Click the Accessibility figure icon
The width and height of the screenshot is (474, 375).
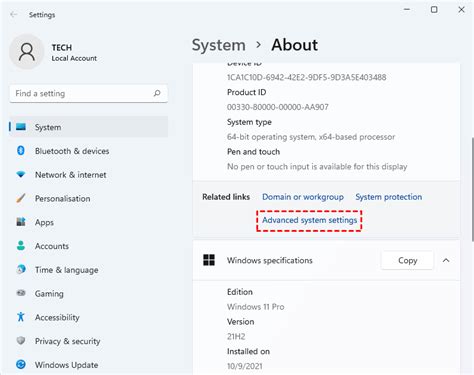tap(21, 317)
